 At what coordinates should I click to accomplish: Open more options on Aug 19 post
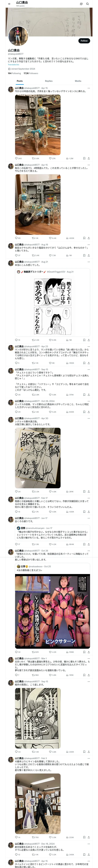pos(89,245)
